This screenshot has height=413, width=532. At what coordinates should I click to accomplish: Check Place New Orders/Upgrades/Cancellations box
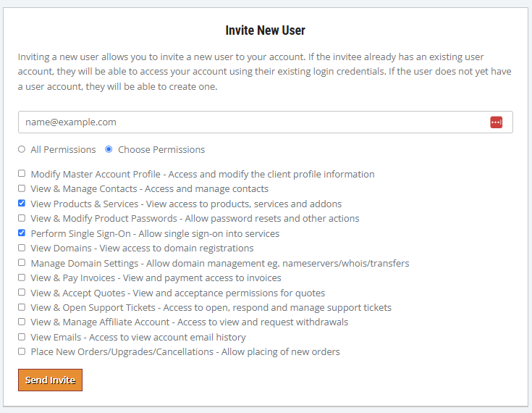pos(22,351)
